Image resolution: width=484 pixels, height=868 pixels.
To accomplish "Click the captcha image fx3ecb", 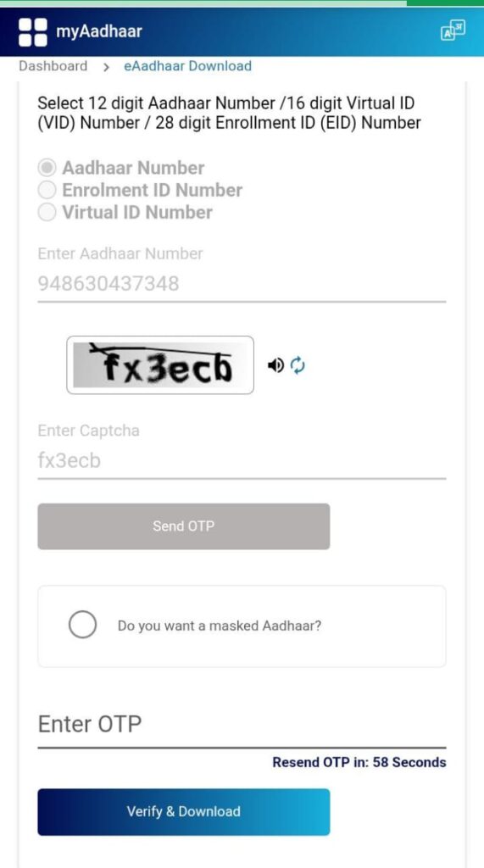I will (x=160, y=364).
